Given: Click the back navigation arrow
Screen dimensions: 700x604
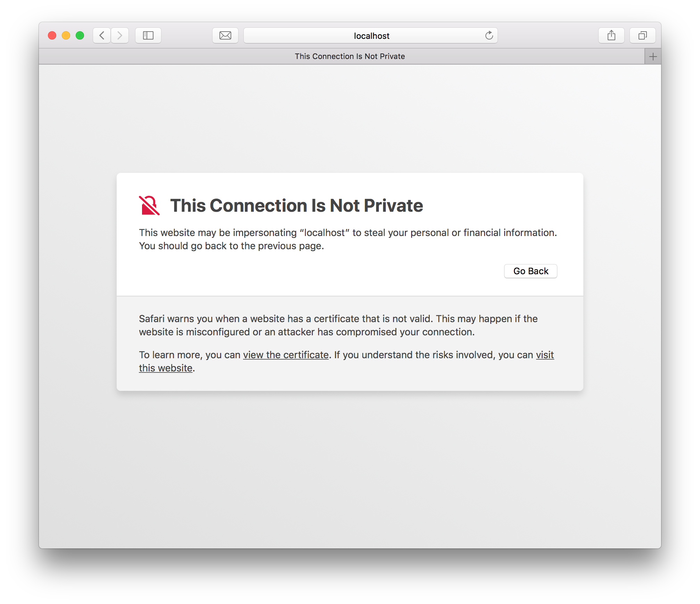Looking at the screenshot, I should 102,35.
